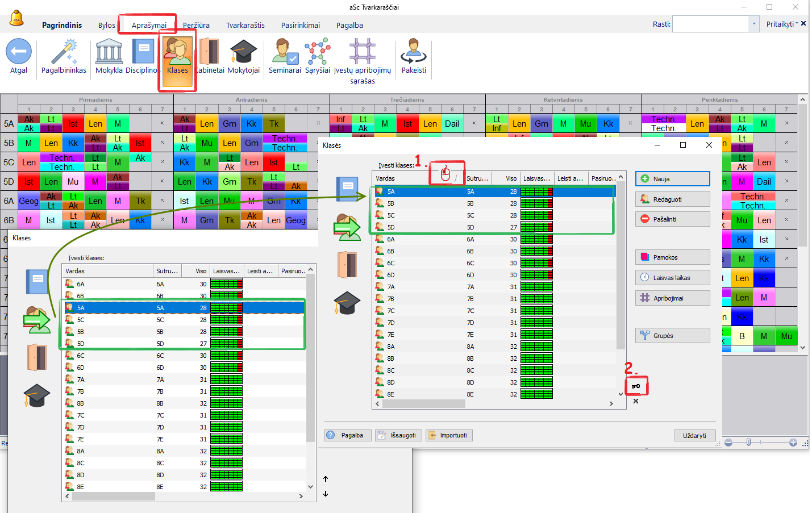
Task: Open the Rasti search dropdown arrow
Action: pyautogui.click(x=754, y=24)
